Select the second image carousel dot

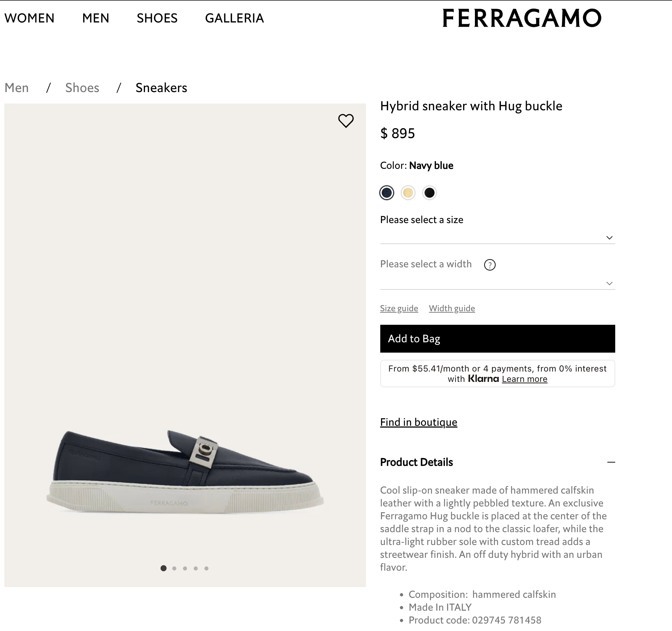pyautogui.click(x=175, y=569)
